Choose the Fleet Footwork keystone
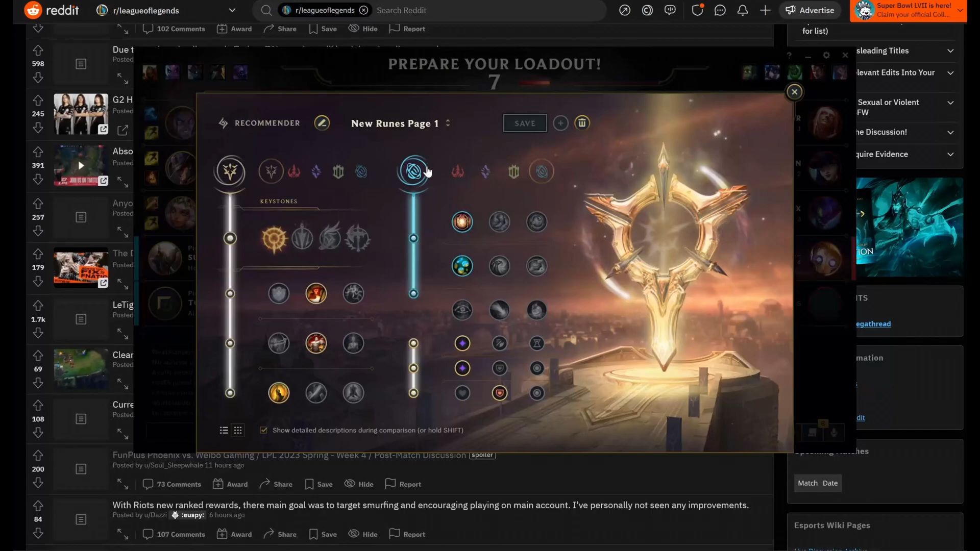The image size is (980, 551). coord(330,237)
